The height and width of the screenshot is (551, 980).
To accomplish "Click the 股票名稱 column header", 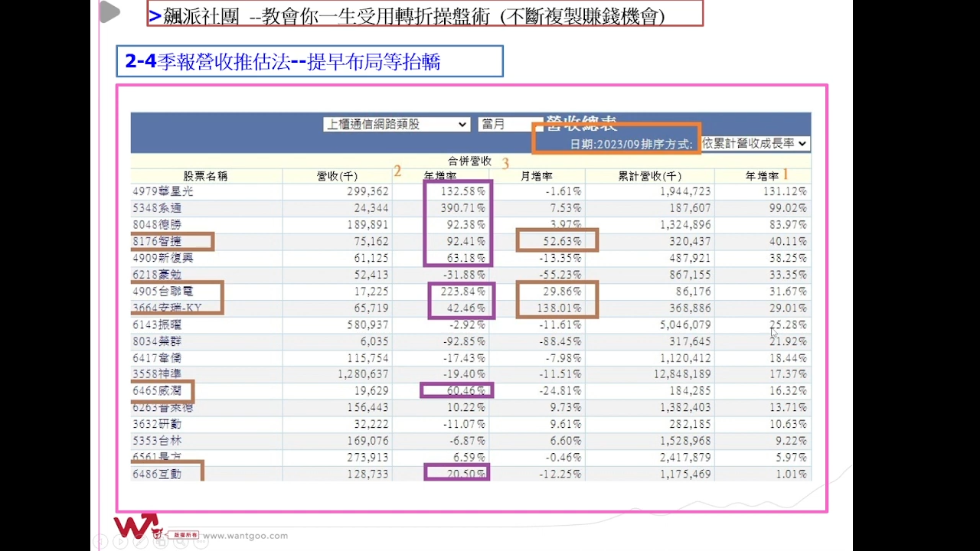I will [205, 176].
